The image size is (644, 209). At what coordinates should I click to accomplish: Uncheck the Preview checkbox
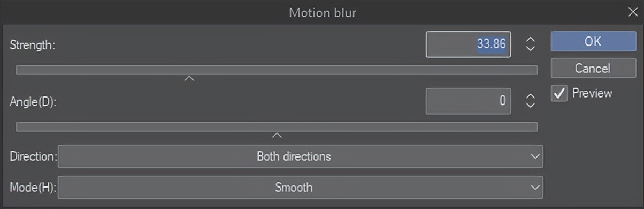[x=559, y=94]
